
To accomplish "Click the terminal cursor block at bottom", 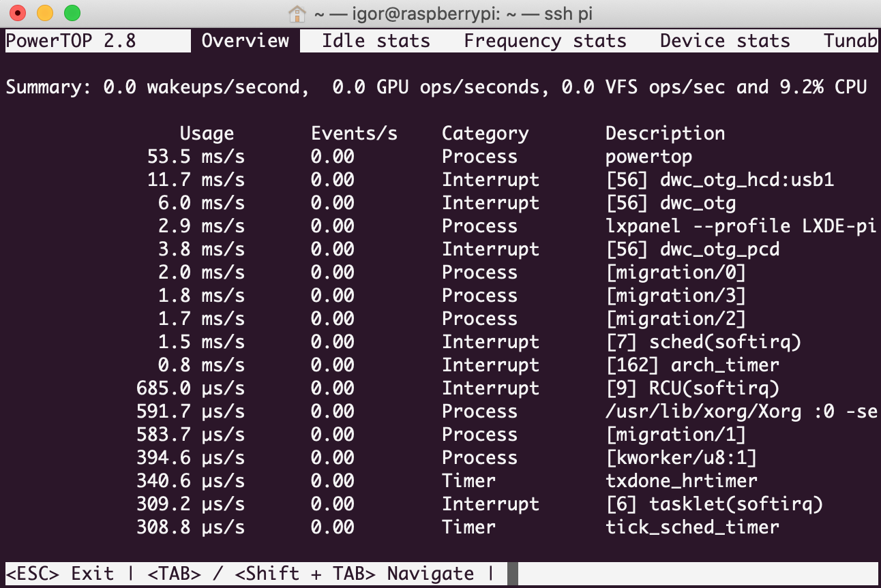I will tap(513, 574).
